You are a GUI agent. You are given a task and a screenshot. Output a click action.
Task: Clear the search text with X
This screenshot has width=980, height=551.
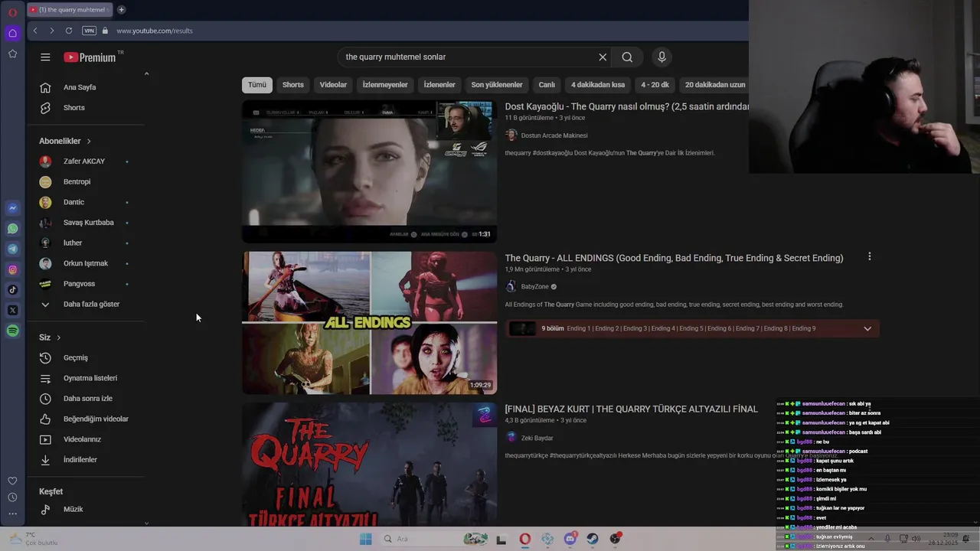pos(603,57)
